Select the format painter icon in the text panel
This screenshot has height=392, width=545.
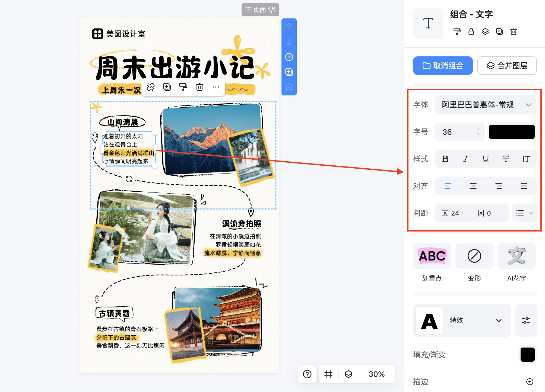(x=457, y=32)
